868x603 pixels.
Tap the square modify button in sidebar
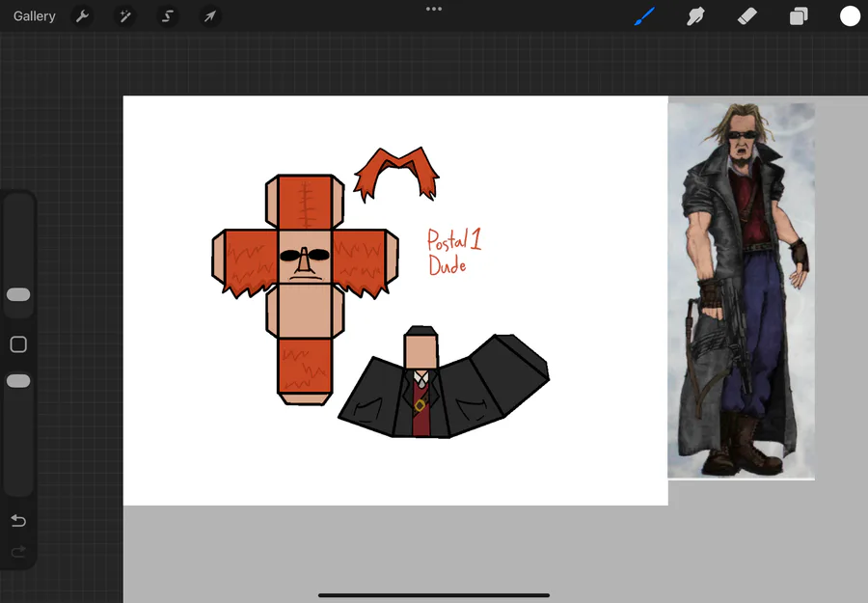click(18, 344)
